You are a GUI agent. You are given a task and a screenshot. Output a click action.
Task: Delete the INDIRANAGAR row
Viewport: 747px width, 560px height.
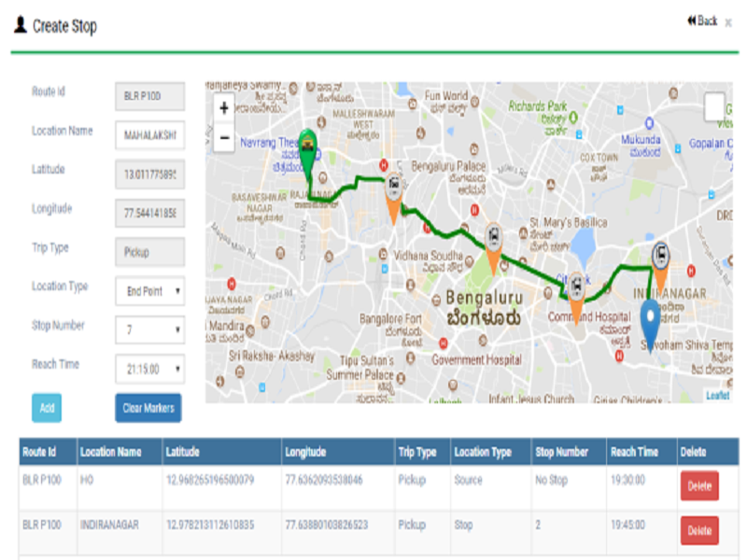[699, 530]
